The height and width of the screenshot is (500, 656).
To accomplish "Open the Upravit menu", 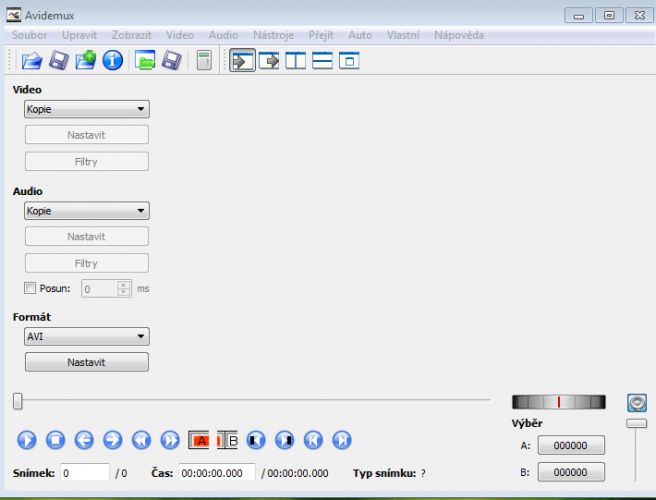I will pos(79,35).
